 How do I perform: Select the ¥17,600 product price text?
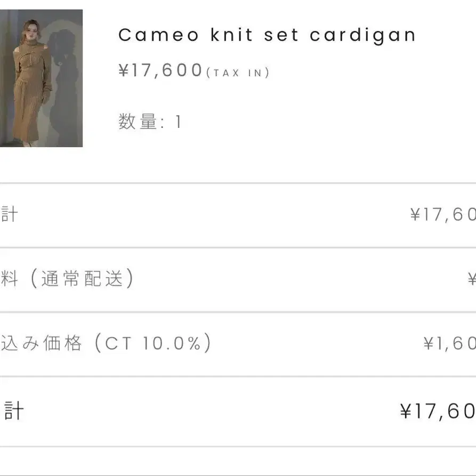click(160, 70)
